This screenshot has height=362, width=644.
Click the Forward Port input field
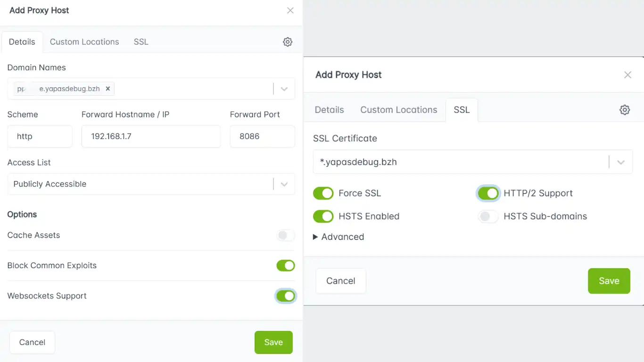(263, 136)
